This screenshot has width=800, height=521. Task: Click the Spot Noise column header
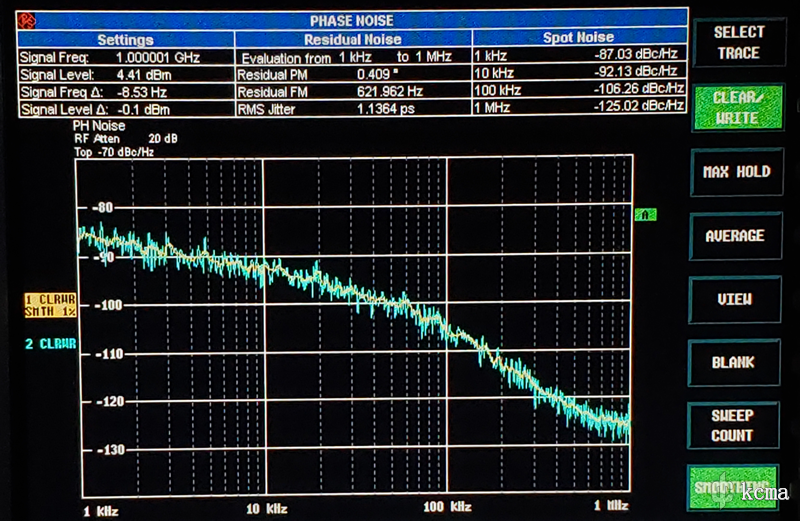click(x=578, y=39)
